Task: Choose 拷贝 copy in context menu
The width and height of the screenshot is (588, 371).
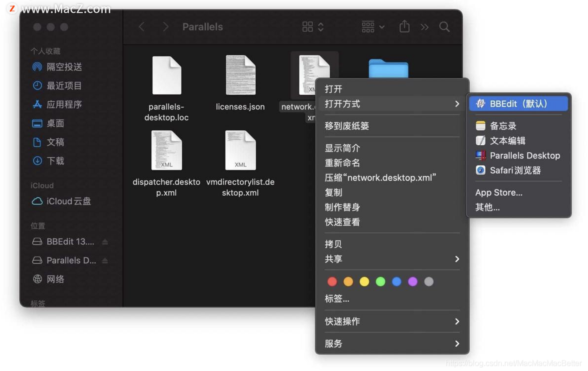Action: point(392,244)
